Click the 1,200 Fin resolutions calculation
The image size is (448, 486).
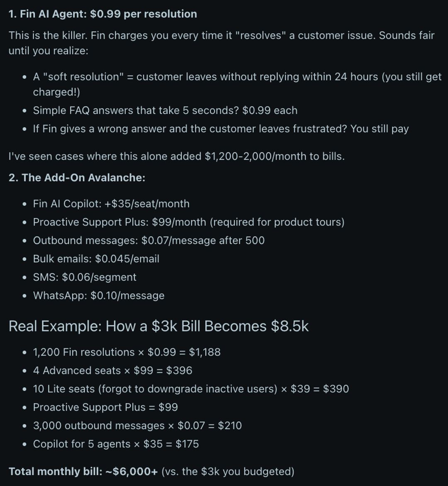pos(127,352)
